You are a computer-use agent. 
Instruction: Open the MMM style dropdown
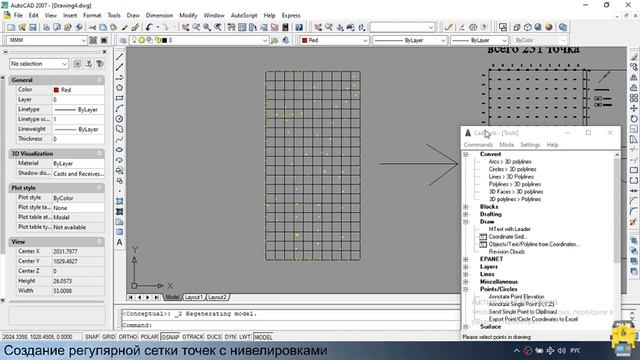coord(83,40)
